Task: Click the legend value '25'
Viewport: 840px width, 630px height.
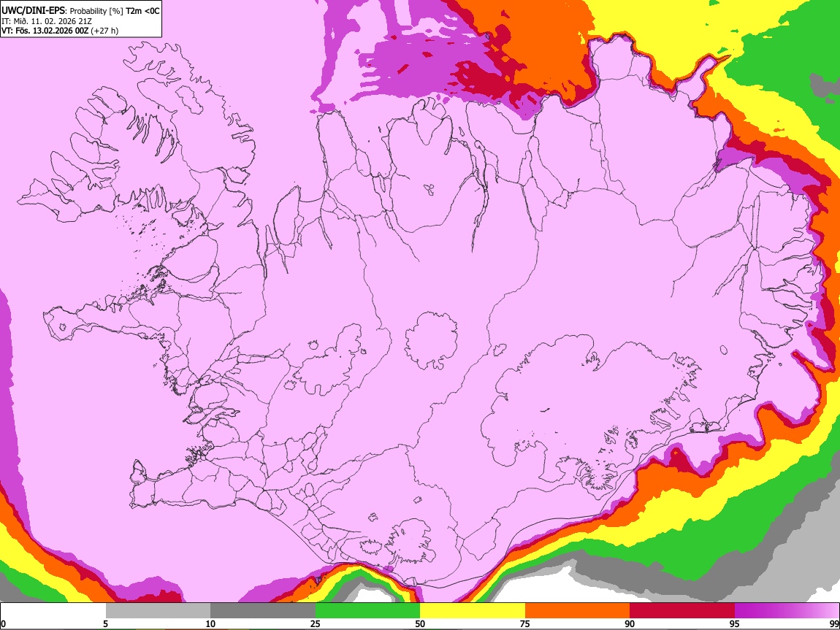Action: 316,623
